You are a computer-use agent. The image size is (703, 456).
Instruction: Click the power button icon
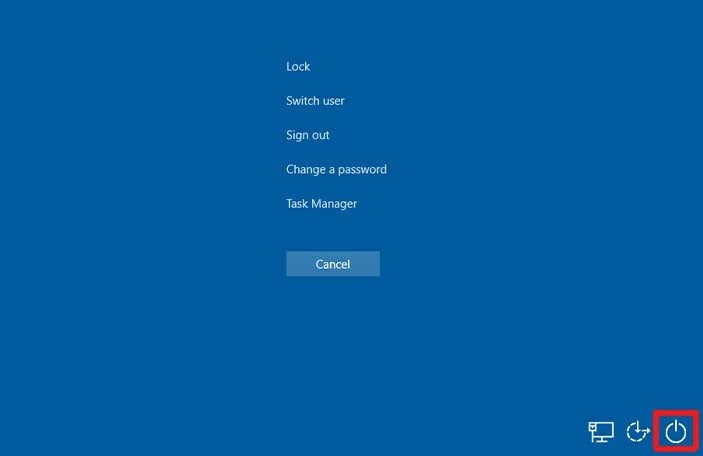pos(676,432)
